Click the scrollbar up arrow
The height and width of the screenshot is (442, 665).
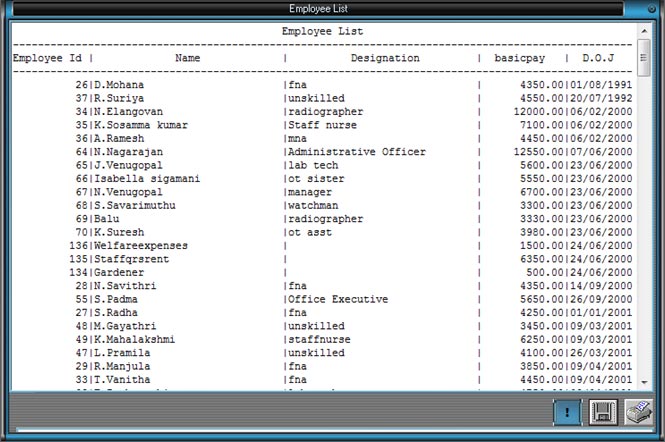tap(644, 31)
